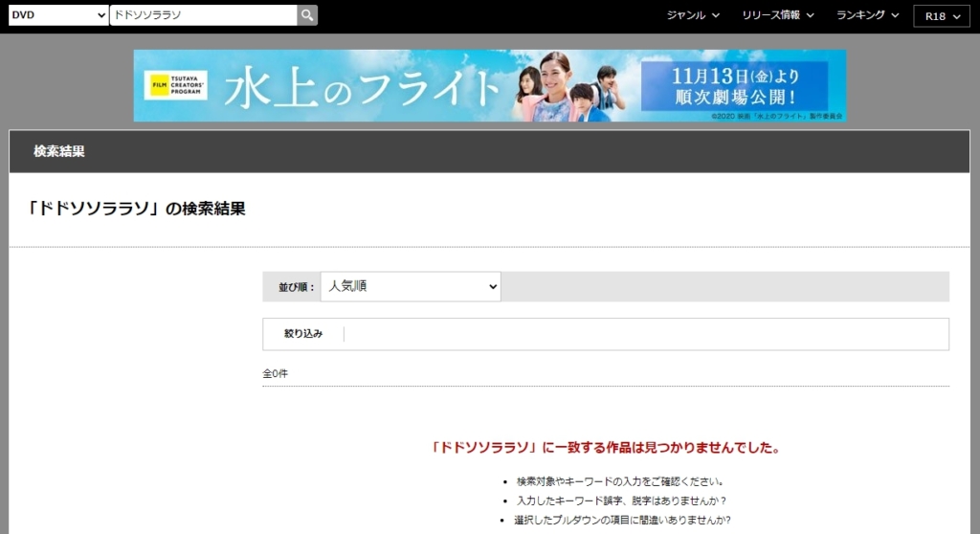The image size is (980, 534).
Task: Open the DVD category dropdown
Action: tap(58, 15)
